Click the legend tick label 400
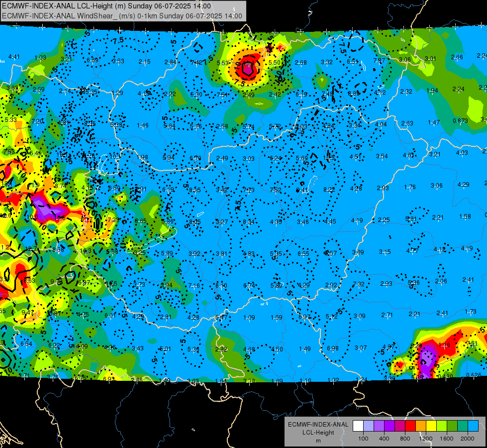 (384, 439)
